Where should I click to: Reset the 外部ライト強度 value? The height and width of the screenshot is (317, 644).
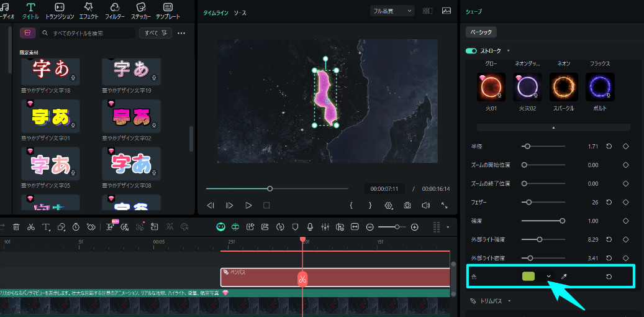pyautogui.click(x=609, y=239)
